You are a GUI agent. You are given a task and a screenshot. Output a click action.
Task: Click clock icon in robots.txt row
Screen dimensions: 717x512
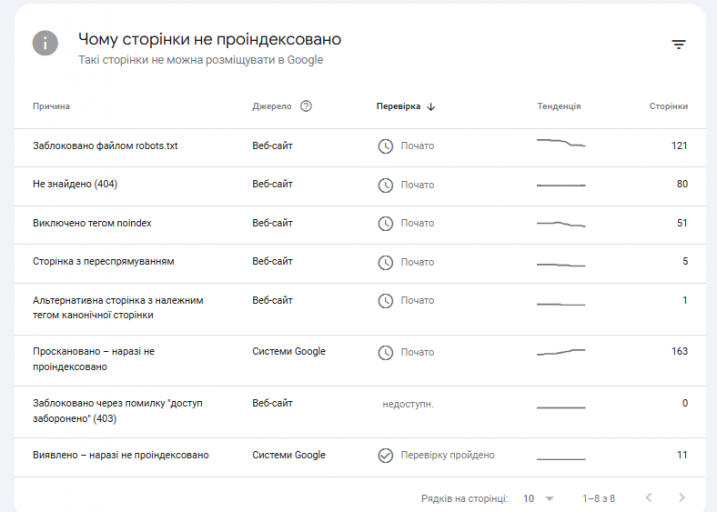pos(385,146)
